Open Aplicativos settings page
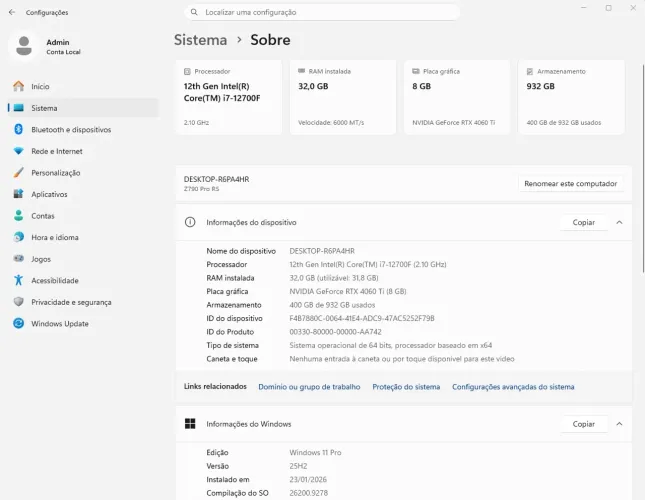This screenshot has height=500, width=645. click(83, 194)
